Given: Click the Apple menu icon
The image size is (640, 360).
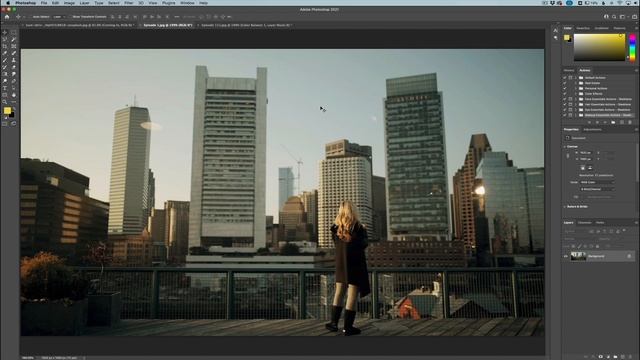Looking at the screenshot, I should coord(7,3).
